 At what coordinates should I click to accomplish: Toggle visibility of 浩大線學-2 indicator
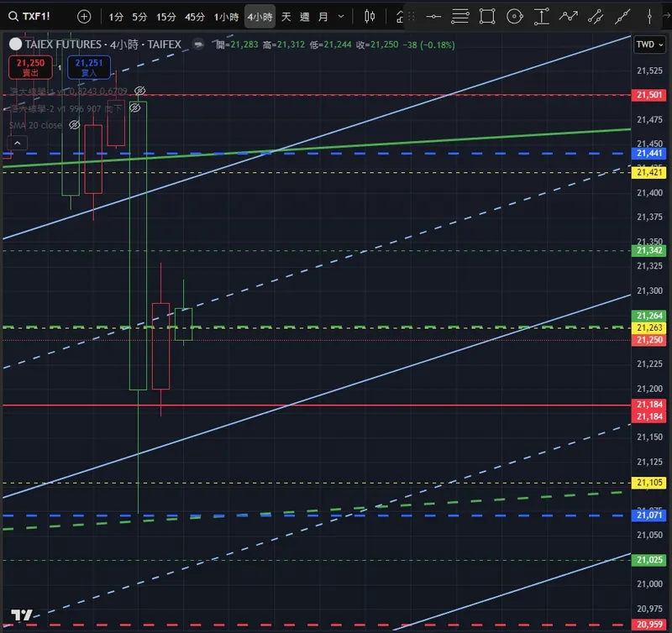(x=135, y=108)
